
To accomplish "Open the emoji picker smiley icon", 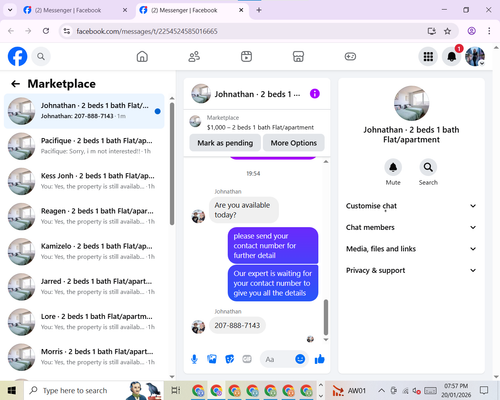I will click(x=300, y=359).
